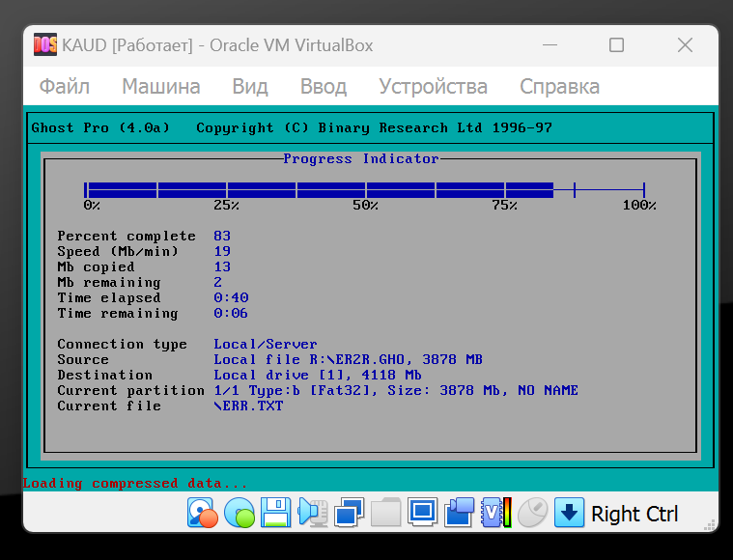Click the 50% progress bar label
Image resolution: width=733 pixels, height=560 pixels.
365,206
